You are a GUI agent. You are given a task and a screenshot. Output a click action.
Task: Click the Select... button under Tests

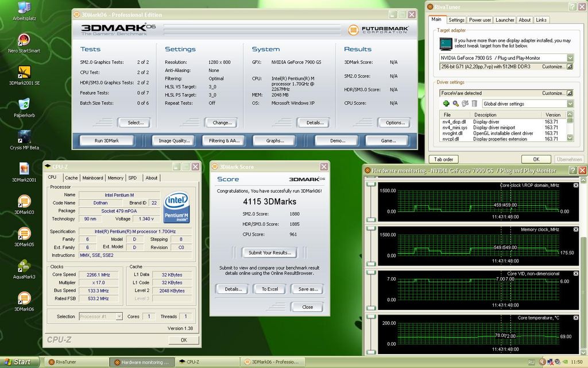[136, 122]
